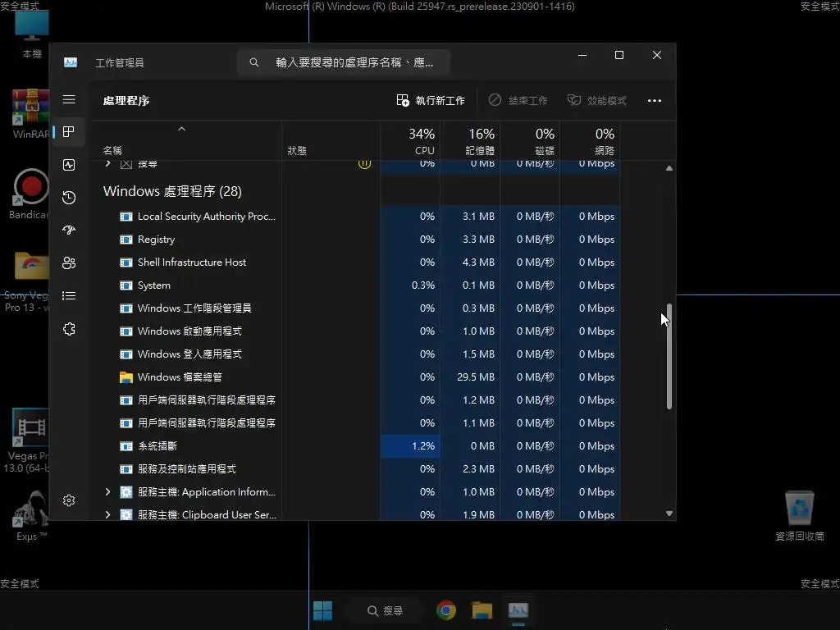The width and height of the screenshot is (840, 630).
Task: Click the more options ellipsis button
Action: point(654,101)
